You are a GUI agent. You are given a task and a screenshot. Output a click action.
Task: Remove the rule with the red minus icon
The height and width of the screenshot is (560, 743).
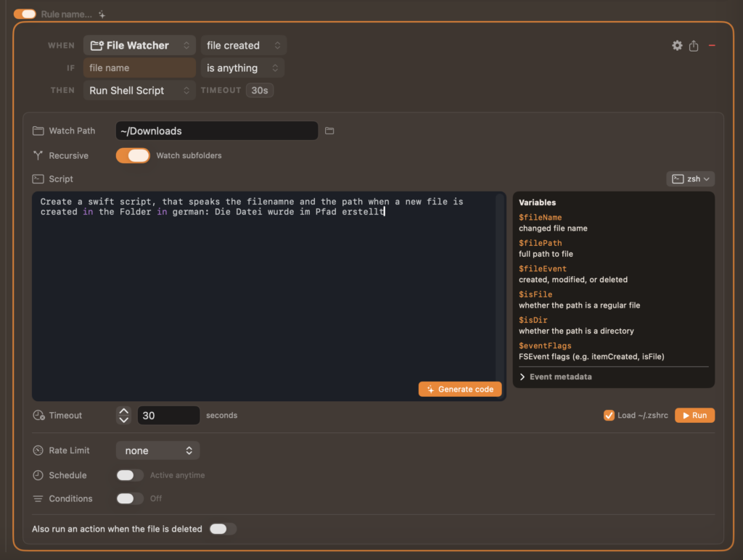point(712,46)
